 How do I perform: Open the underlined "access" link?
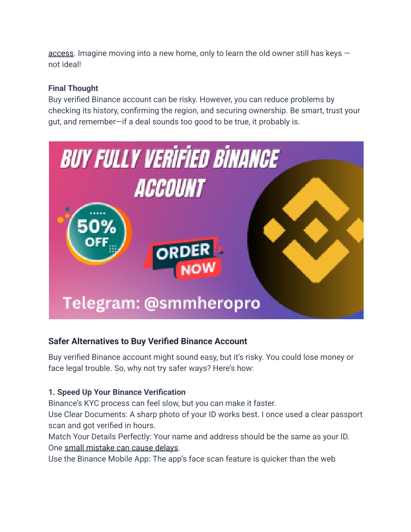coord(61,53)
